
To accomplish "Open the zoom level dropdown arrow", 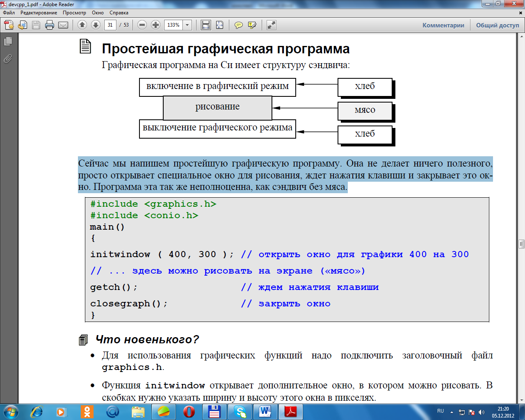I will pyautogui.click(x=187, y=25).
